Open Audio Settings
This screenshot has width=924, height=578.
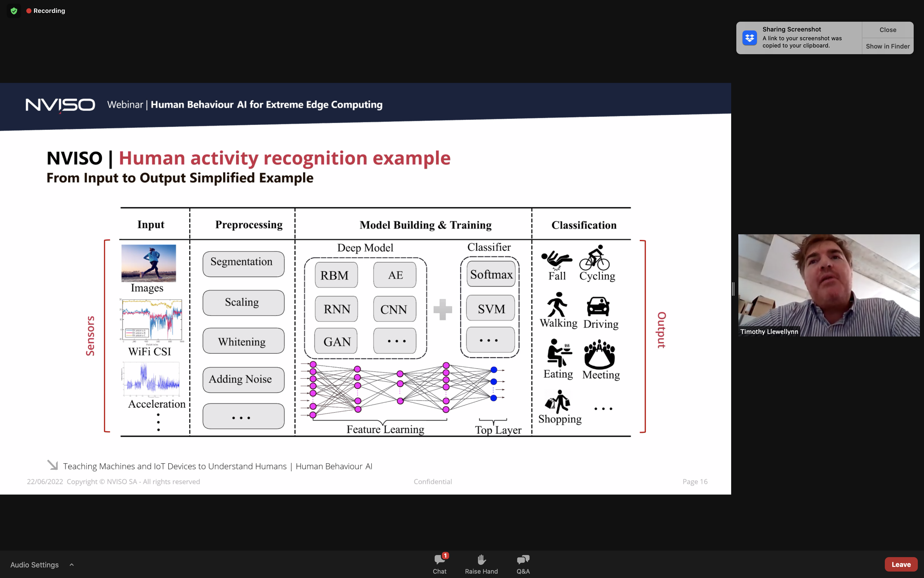[34, 565]
